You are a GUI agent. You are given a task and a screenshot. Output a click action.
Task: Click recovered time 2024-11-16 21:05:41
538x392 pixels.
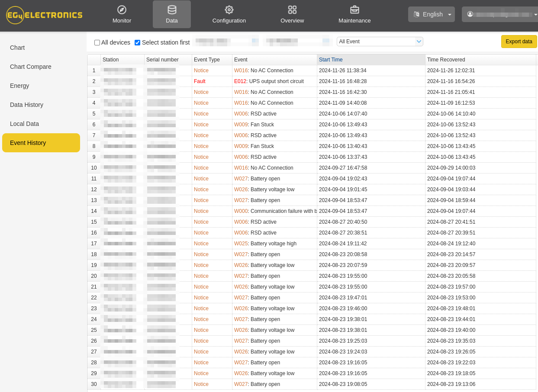[x=451, y=92]
